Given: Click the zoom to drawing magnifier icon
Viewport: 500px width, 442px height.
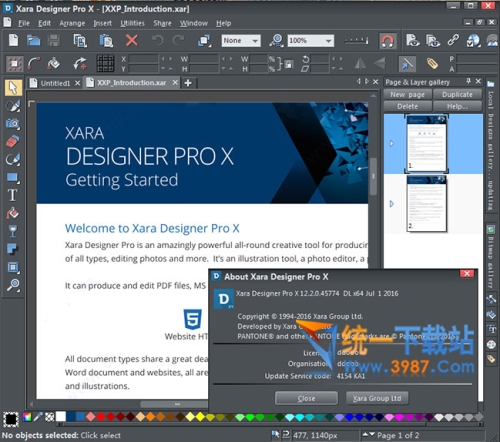Looking at the screenshot, I should pyautogui.click(x=276, y=41).
